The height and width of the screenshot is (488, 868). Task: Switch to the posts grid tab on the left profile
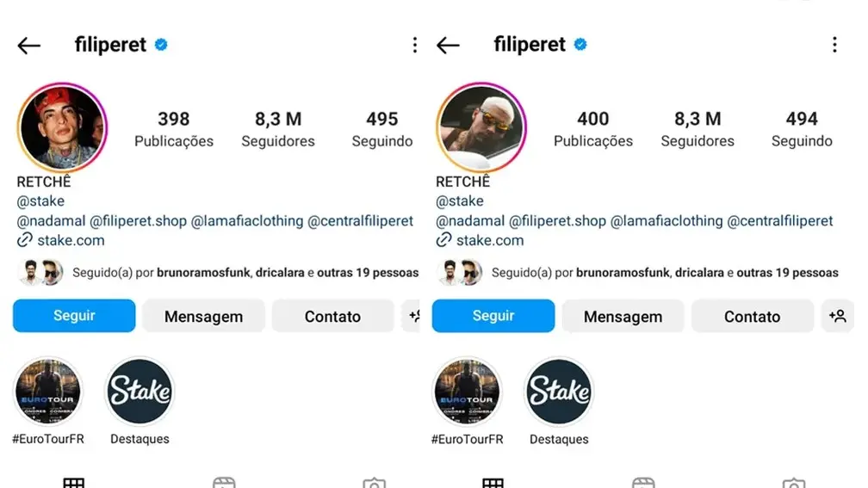click(74, 483)
